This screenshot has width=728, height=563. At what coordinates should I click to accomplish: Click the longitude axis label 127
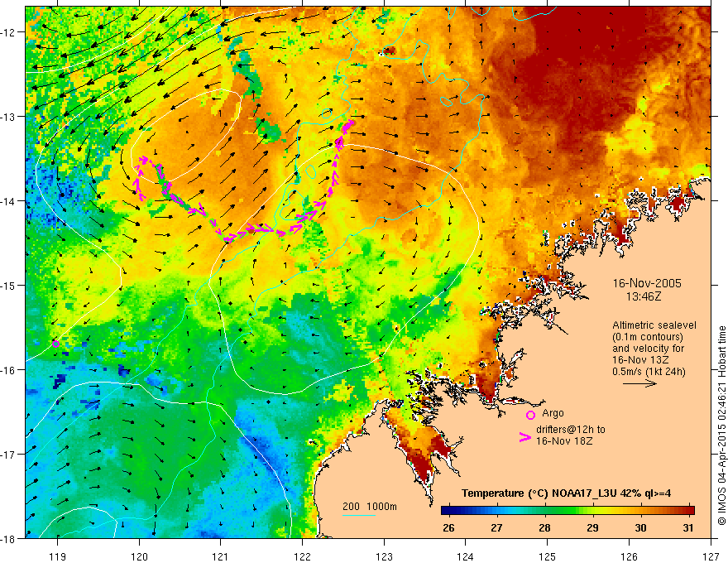711,556
